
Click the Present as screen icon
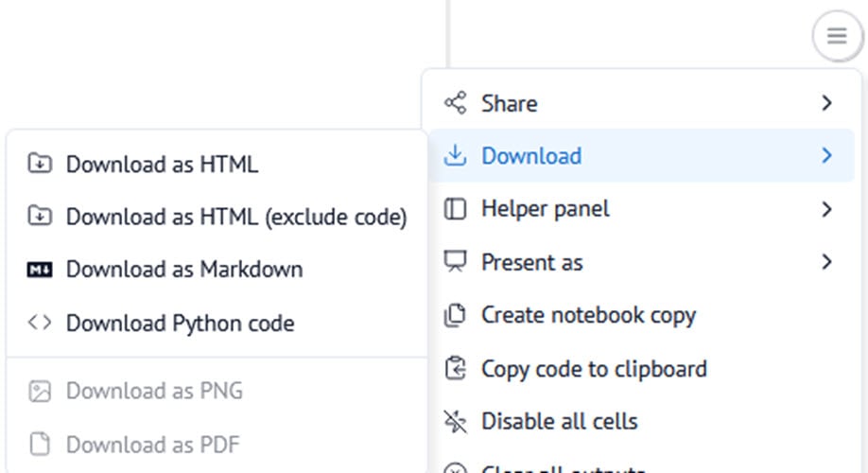pos(456,262)
